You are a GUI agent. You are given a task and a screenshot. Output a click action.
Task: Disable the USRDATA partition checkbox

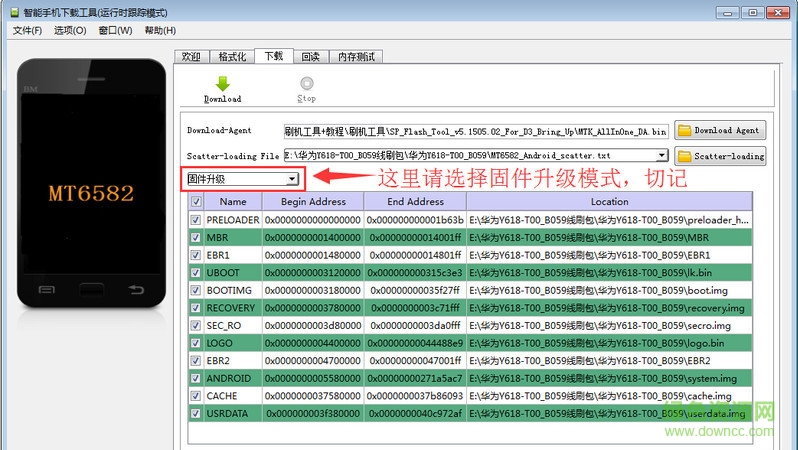(195, 414)
